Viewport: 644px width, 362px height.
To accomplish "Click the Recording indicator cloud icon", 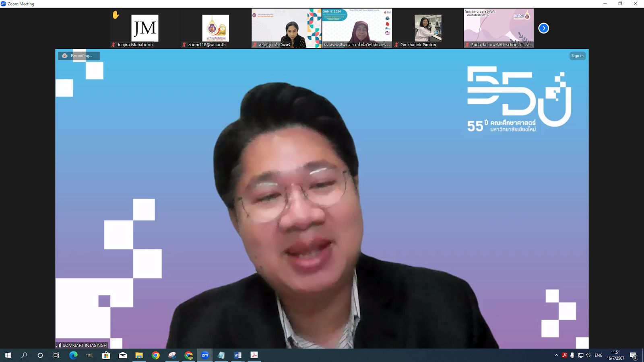I will point(64,56).
